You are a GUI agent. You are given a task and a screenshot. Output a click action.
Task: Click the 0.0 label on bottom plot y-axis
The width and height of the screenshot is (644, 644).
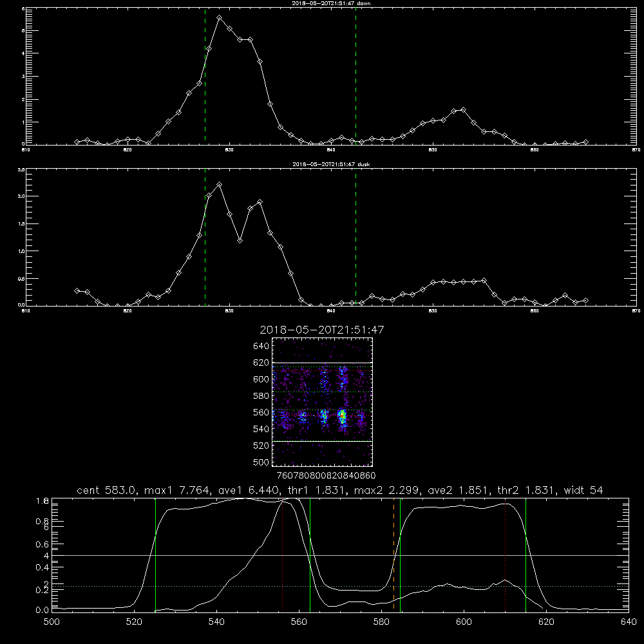pyautogui.click(x=43, y=611)
